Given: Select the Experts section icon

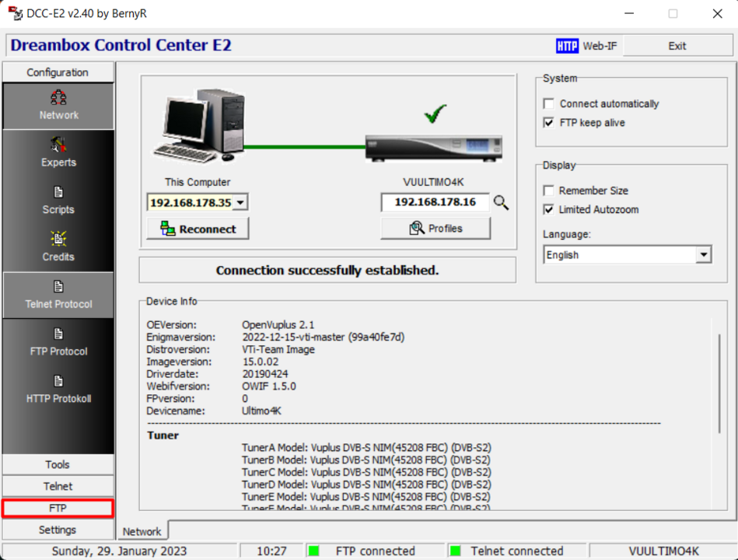Looking at the screenshot, I should pos(58,152).
